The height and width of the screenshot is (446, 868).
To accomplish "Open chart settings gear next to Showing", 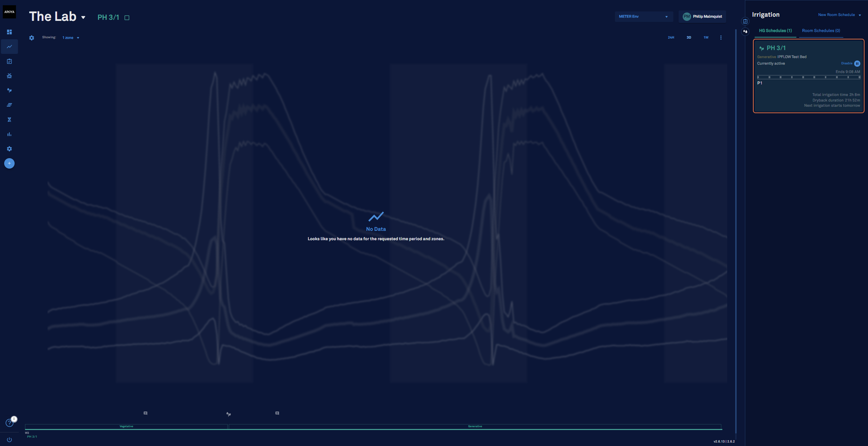I will click(32, 38).
